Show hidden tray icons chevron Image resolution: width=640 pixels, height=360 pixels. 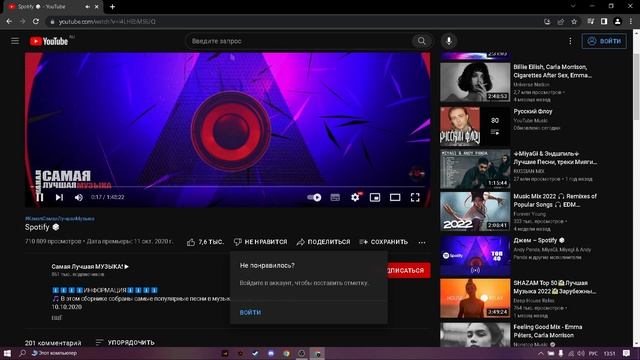point(541,353)
